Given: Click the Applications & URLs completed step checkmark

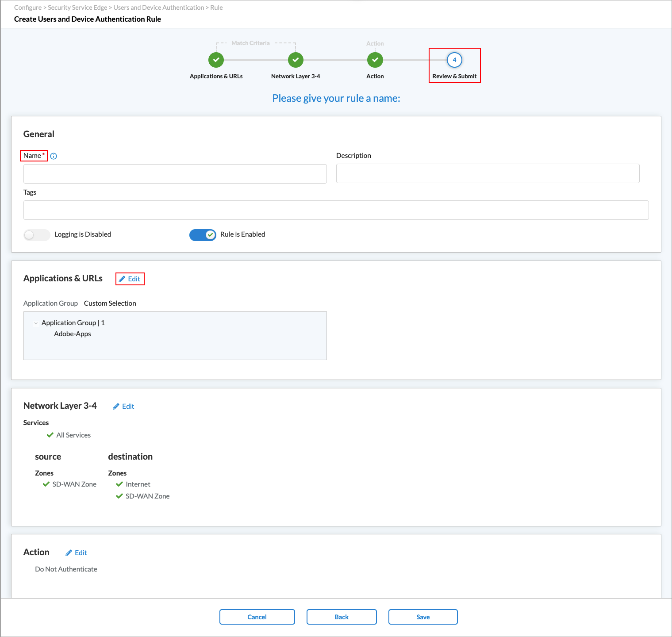Looking at the screenshot, I should [216, 60].
